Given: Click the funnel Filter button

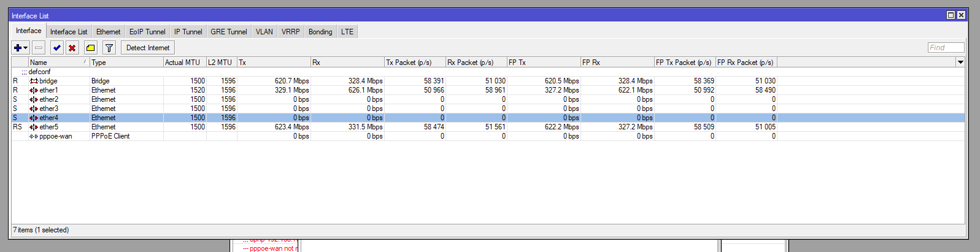Looking at the screenshot, I should tap(109, 48).
